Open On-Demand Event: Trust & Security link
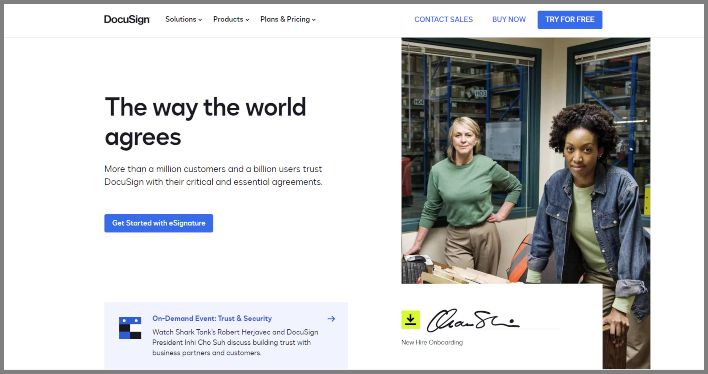The width and height of the screenshot is (708, 374). pos(212,318)
